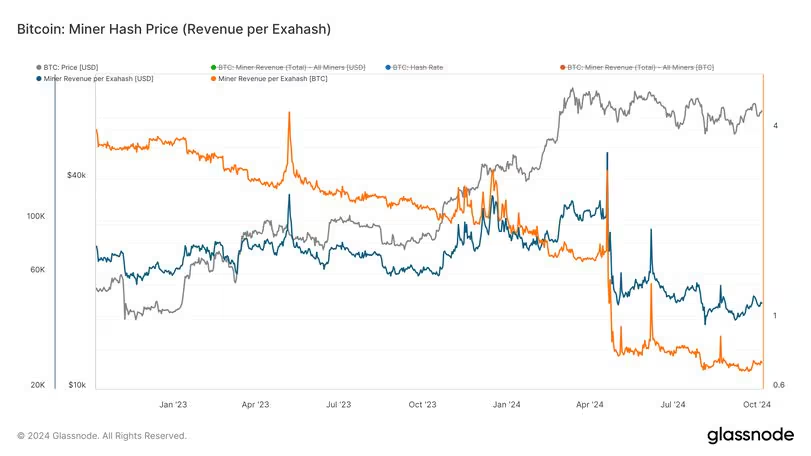The width and height of the screenshot is (811, 456).
Task: Click the glassnode logo
Action: (x=750, y=435)
